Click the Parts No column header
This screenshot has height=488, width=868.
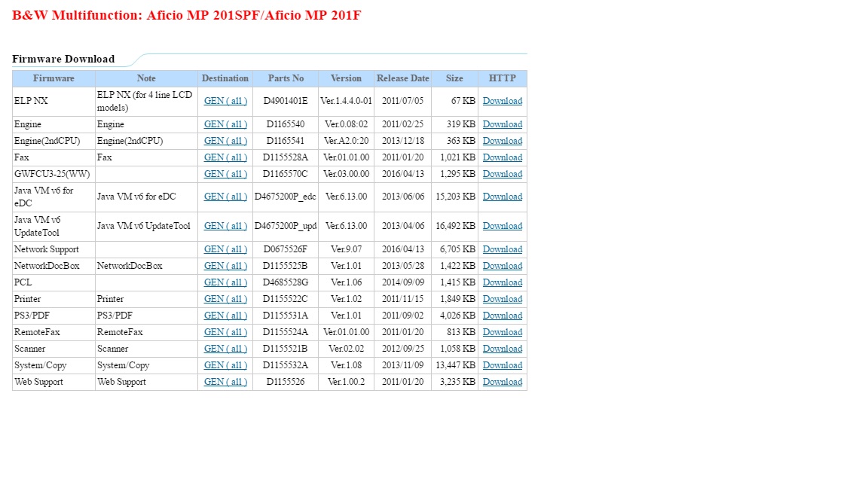pyautogui.click(x=286, y=78)
